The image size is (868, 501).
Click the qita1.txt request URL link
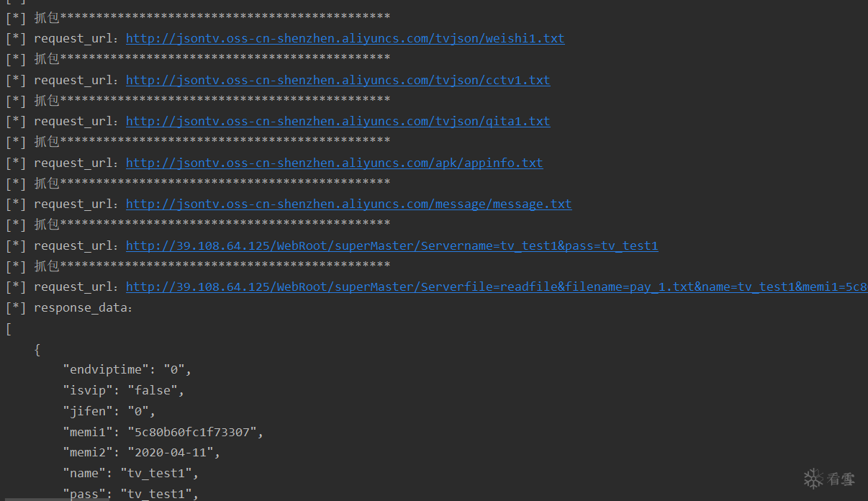pos(338,122)
